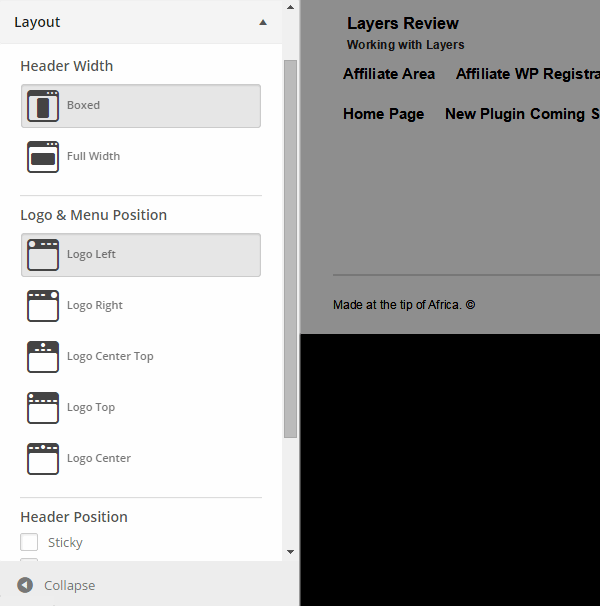Collapse the Layout section triangle

click(x=263, y=22)
